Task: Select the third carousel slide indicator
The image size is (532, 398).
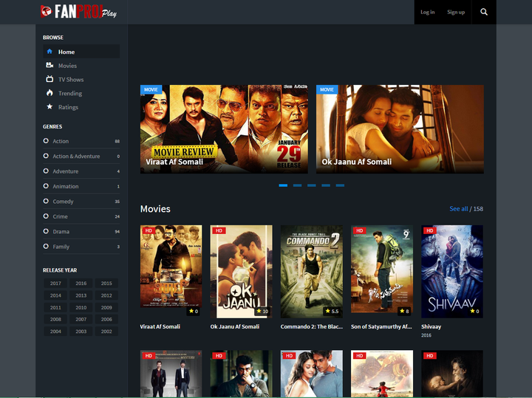Action: (x=312, y=185)
